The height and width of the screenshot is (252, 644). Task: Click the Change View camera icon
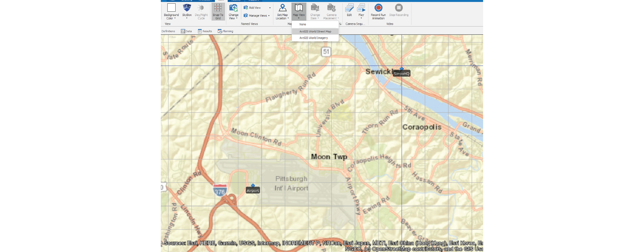[233, 8]
